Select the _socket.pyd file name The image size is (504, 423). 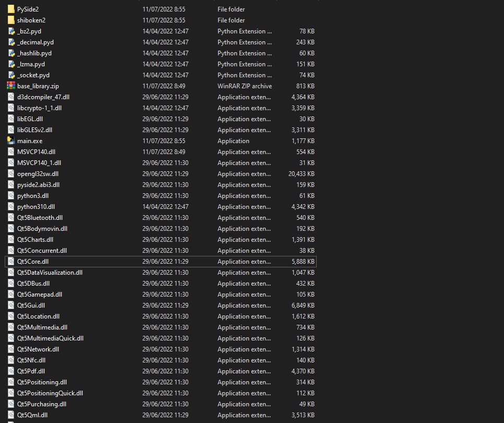[33, 75]
